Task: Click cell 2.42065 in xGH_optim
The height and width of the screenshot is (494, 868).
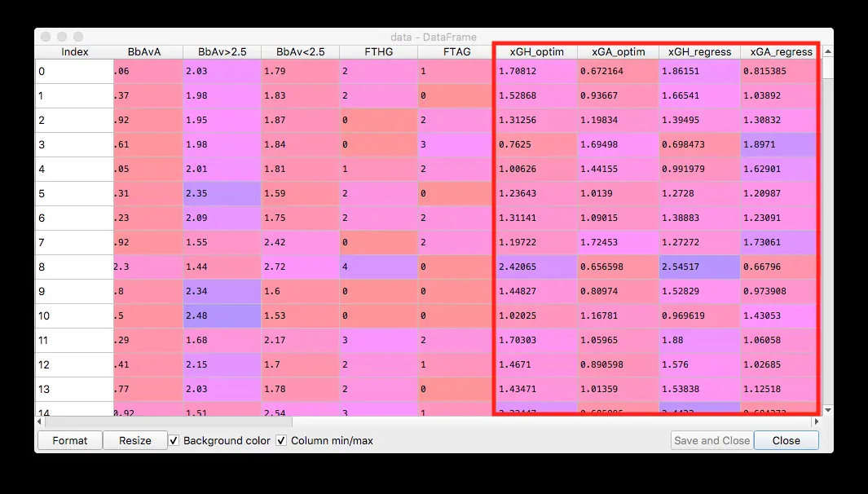Action: (536, 267)
